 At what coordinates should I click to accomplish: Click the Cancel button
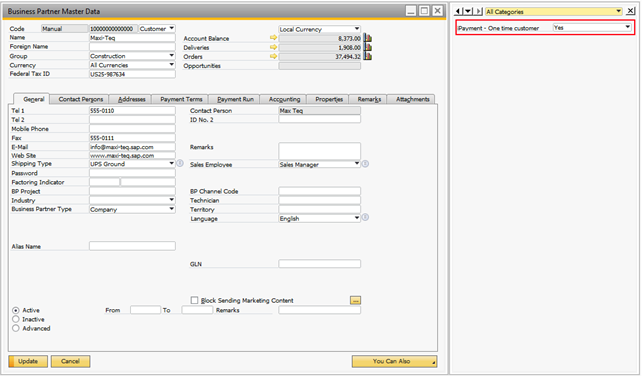click(x=70, y=361)
